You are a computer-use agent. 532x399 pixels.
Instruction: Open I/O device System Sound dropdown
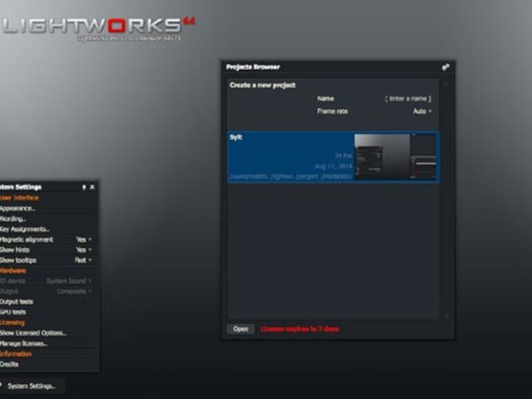69,281
